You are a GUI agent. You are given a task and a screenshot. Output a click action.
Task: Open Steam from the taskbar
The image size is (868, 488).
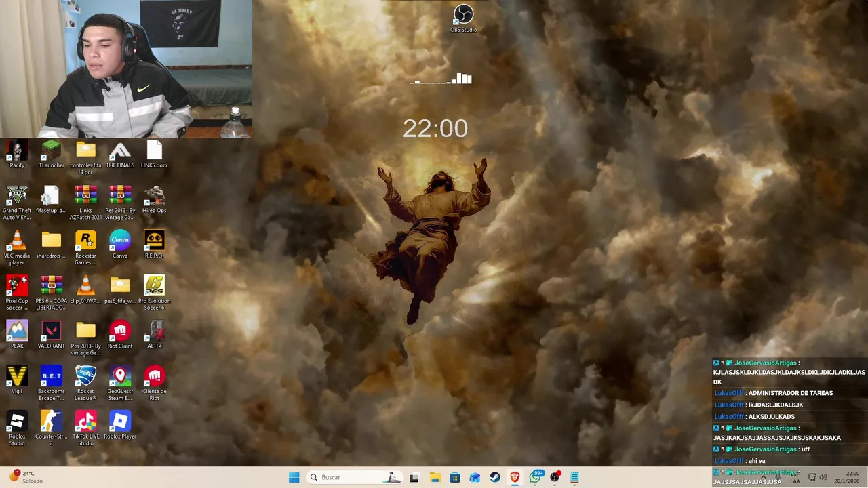pyautogui.click(x=495, y=477)
